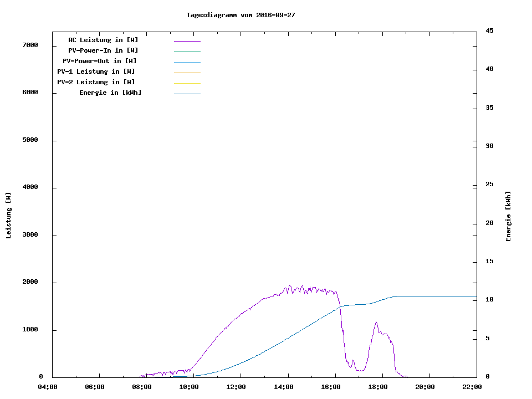Select the 10 tick on energy axis

(x=489, y=300)
